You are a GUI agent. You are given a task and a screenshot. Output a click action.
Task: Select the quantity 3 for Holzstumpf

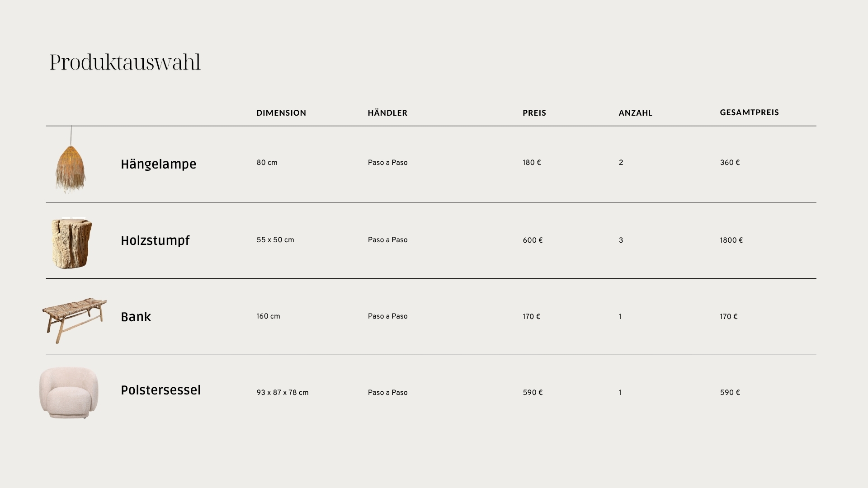point(621,240)
